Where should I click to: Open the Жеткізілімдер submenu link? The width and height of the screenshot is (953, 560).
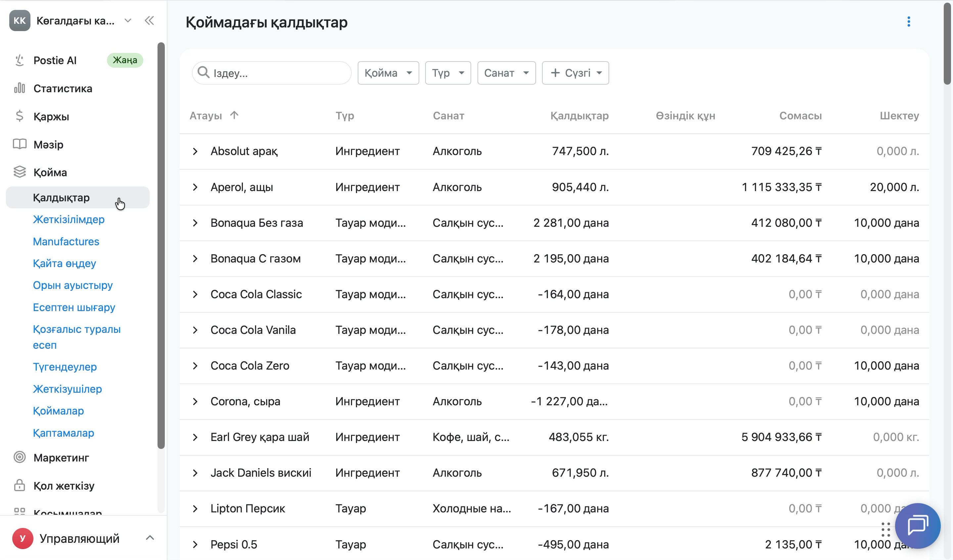tap(68, 220)
